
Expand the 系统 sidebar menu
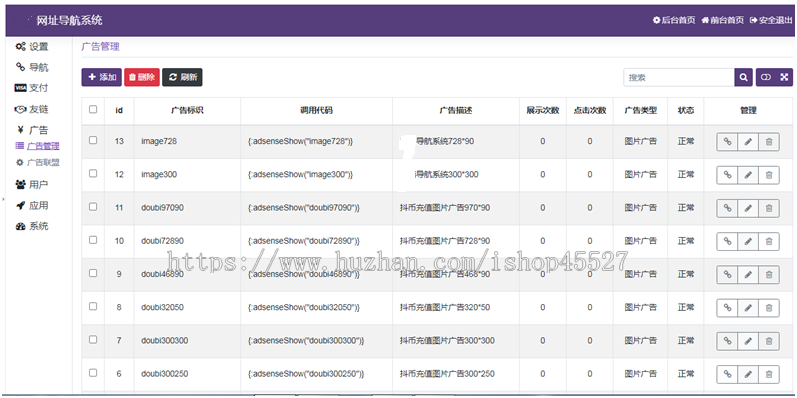tap(32, 227)
